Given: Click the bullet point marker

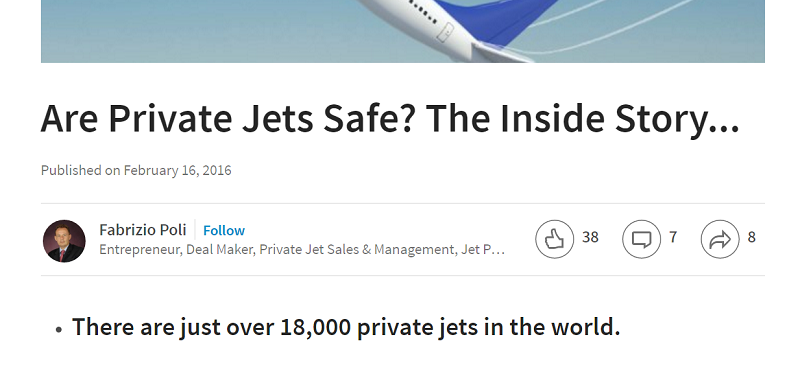Looking at the screenshot, I should click(x=59, y=330).
